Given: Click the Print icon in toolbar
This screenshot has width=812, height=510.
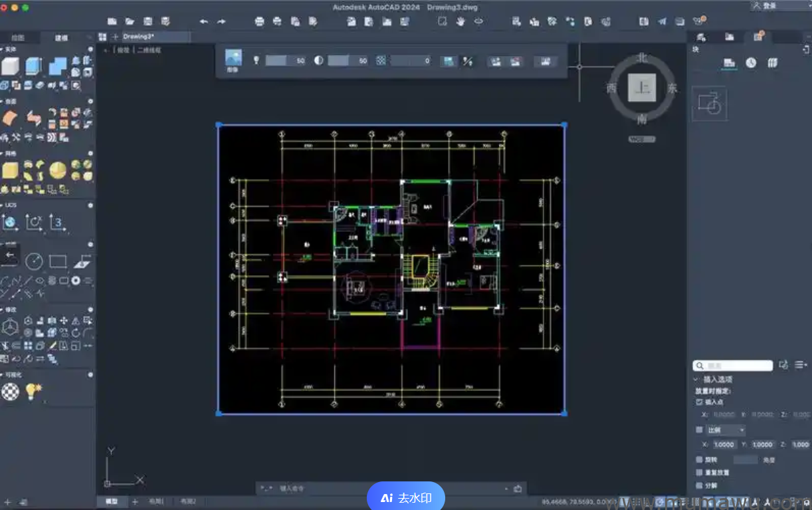Looking at the screenshot, I should point(260,21).
